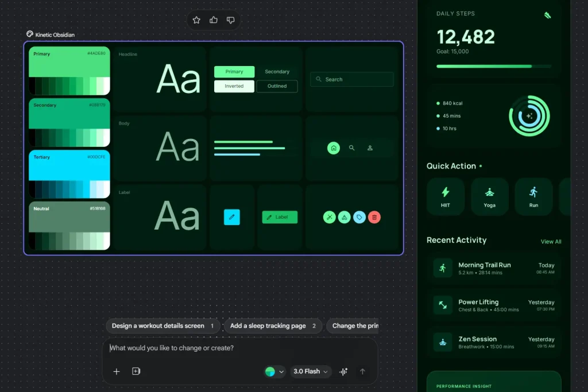
Task: Click the thumbs down feedback icon
Action: tap(230, 20)
